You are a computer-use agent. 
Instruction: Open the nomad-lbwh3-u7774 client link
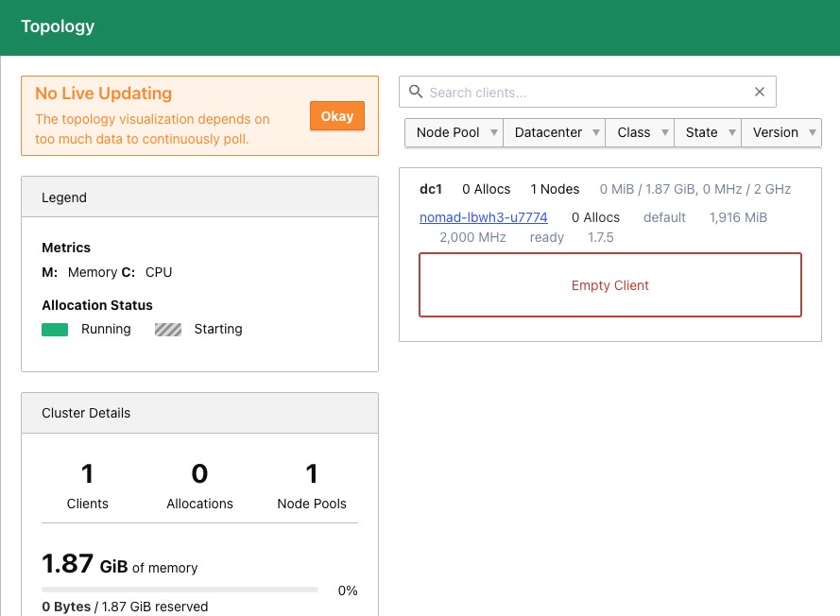[483, 217]
